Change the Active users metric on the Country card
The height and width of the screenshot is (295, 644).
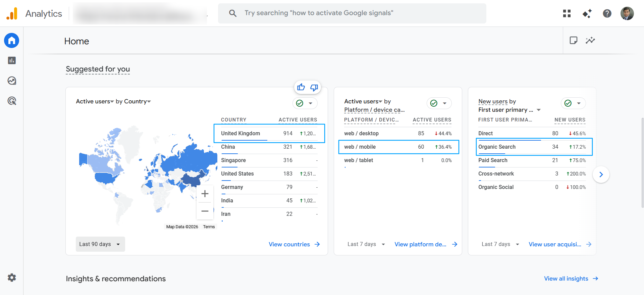(95, 101)
